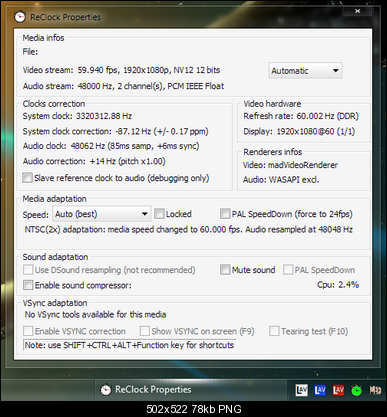Check Enable VSYNC correction
The width and height of the screenshot is (387, 417).
(x=28, y=331)
